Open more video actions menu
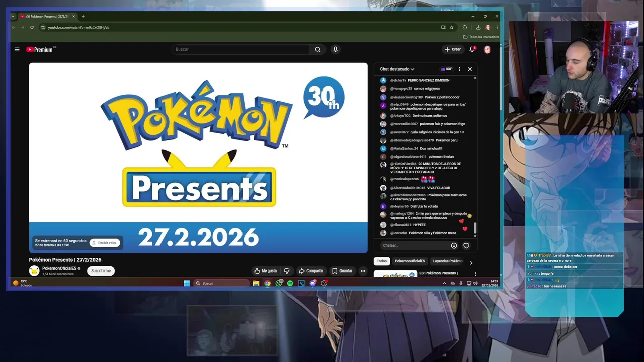 click(x=363, y=270)
